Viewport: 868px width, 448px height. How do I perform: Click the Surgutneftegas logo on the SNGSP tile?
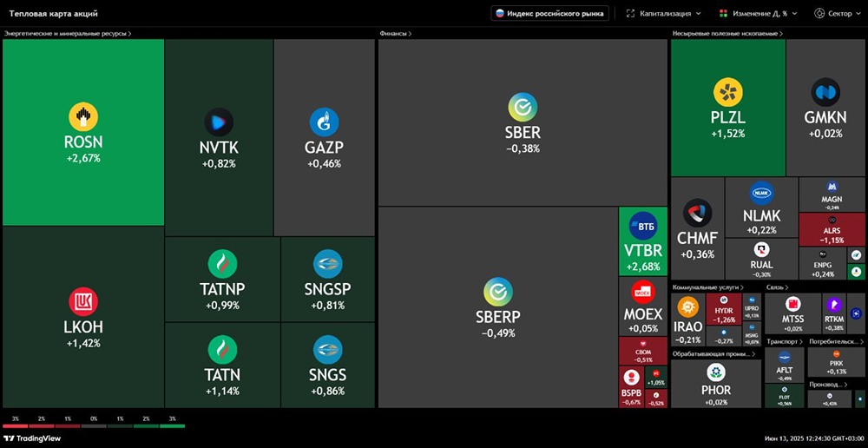pos(328,264)
